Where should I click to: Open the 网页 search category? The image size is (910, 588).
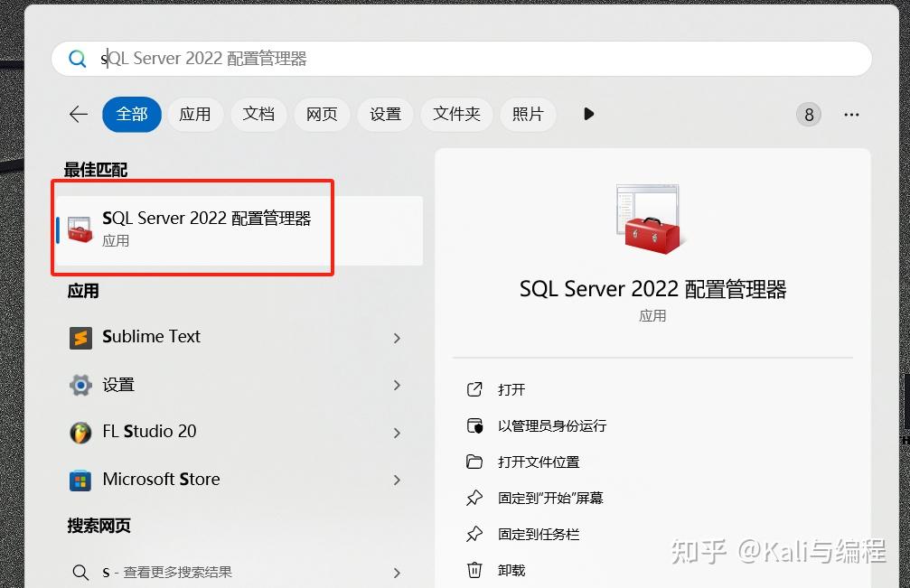pos(322,114)
